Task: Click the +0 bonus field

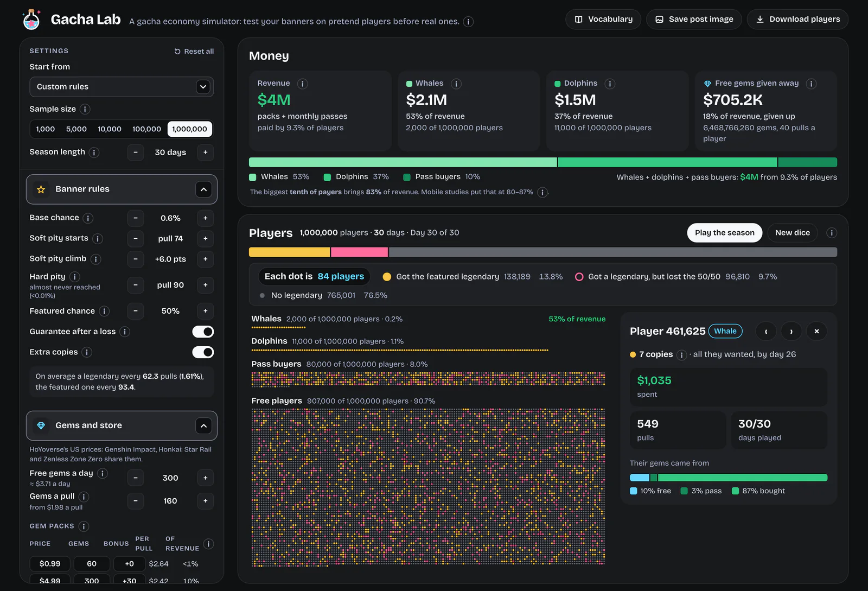Action: click(x=130, y=564)
